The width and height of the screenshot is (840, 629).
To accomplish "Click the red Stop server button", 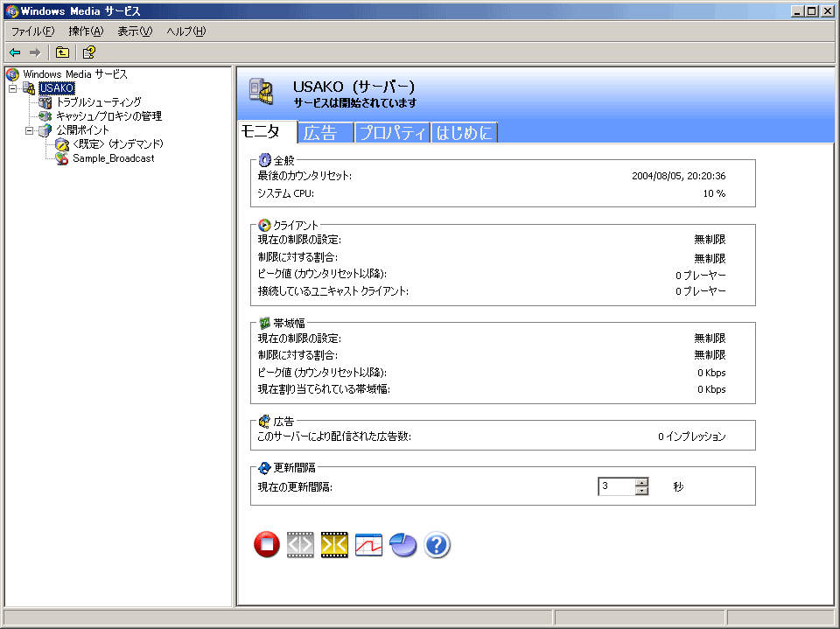I will (267, 545).
